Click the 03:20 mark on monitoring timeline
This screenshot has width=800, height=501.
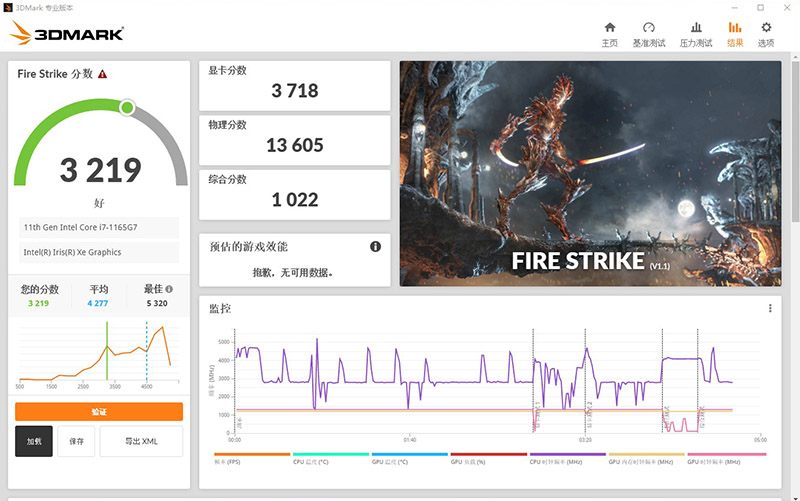coord(585,439)
